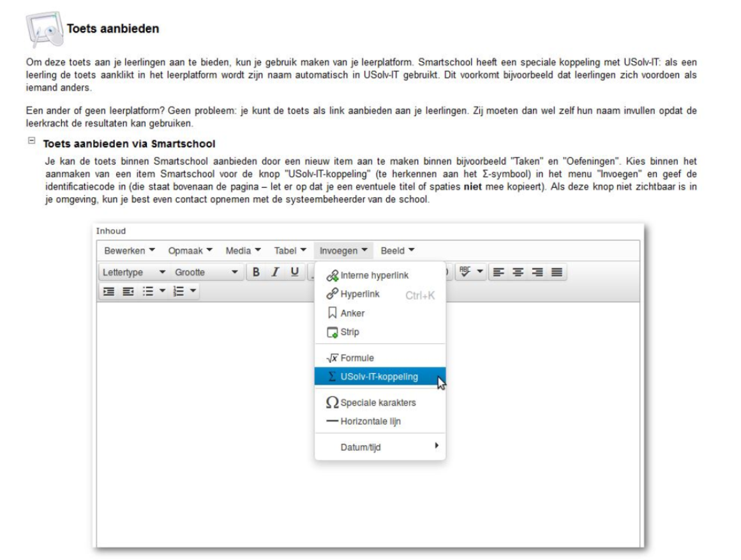Insert a numbered list
Screen dimensions: 741x560
(x=178, y=291)
